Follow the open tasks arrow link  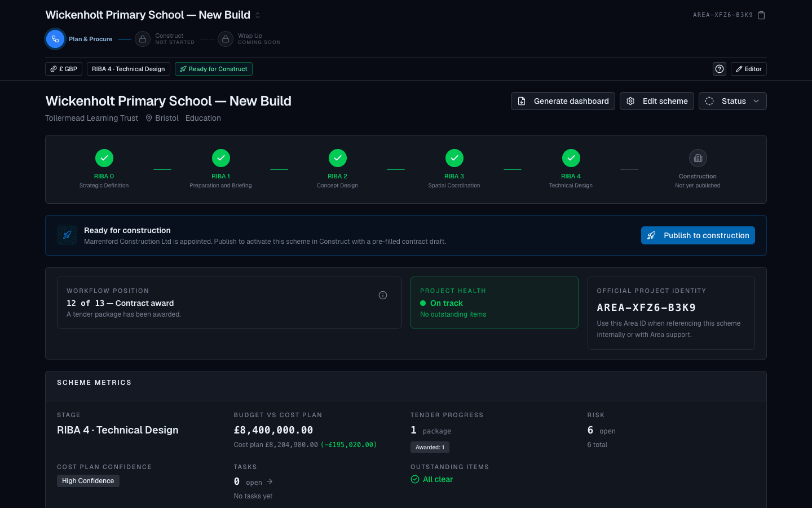270,481
